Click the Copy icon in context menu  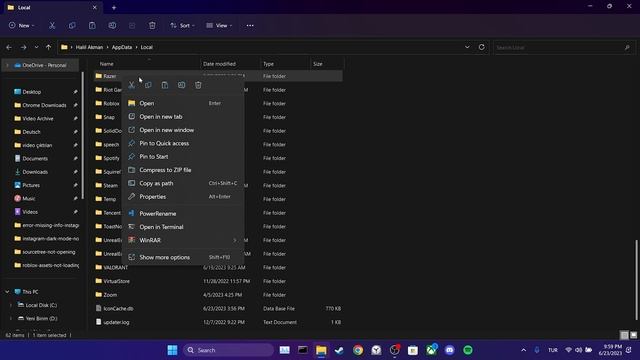pos(148,85)
